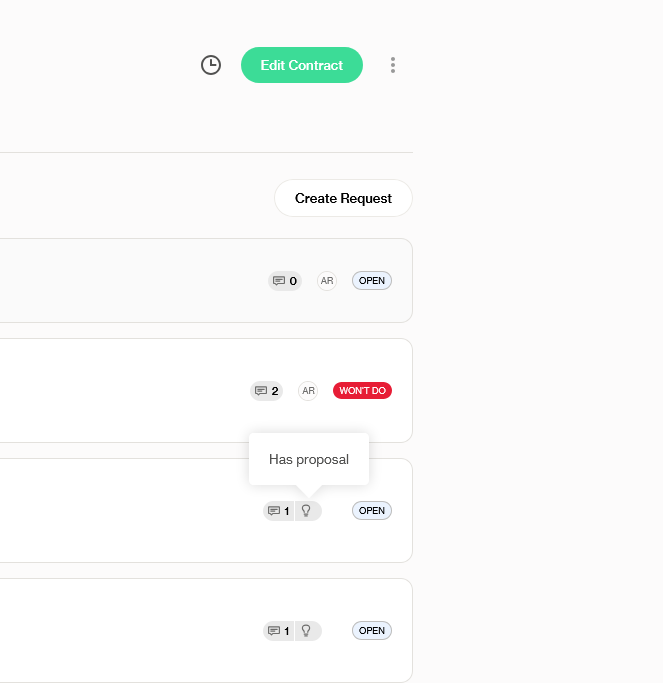Click the Edit Contract button
This screenshot has width=663, height=683.
(301, 65)
